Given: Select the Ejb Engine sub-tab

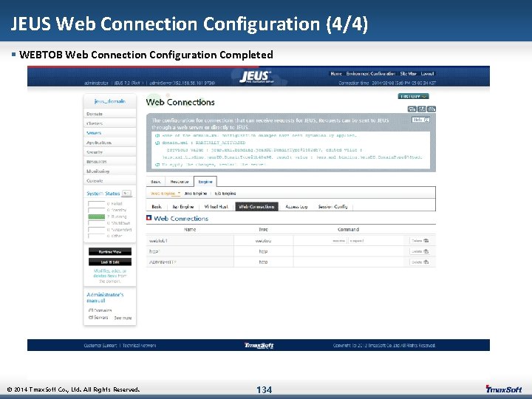Looking at the screenshot, I should 225,193.
